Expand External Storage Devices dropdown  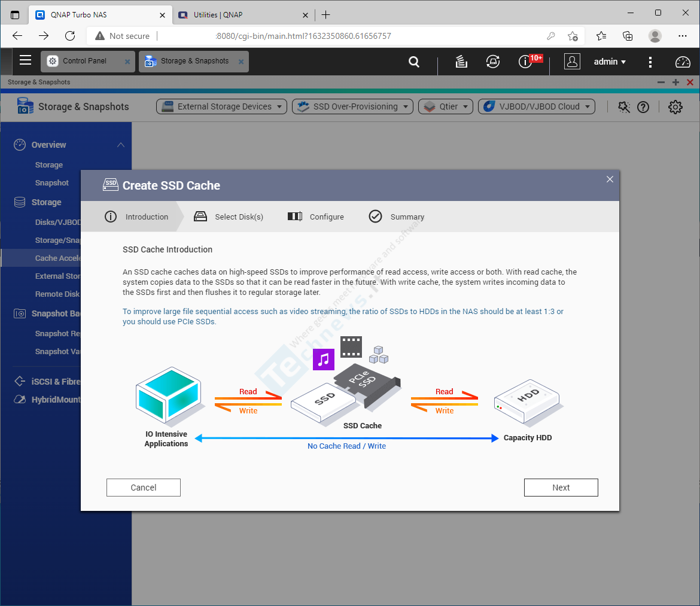[x=221, y=106]
